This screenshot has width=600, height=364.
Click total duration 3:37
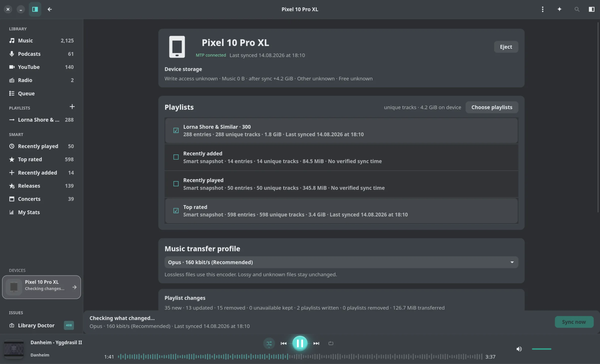pyautogui.click(x=490, y=357)
